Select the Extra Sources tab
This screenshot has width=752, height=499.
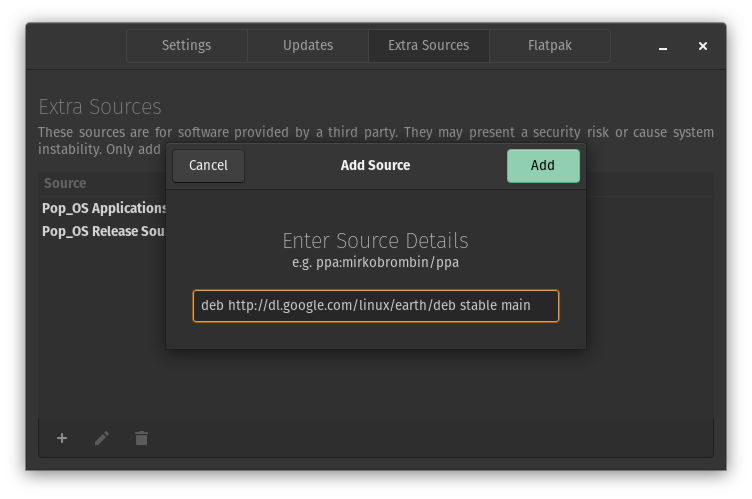click(429, 46)
